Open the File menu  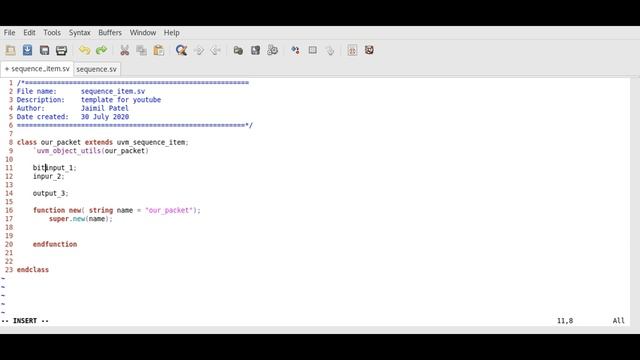tap(9, 33)
